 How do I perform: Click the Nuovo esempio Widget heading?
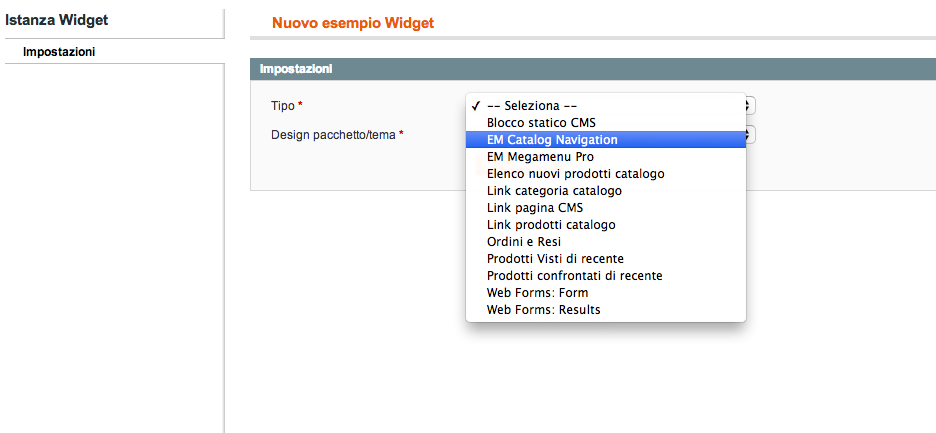353,23
